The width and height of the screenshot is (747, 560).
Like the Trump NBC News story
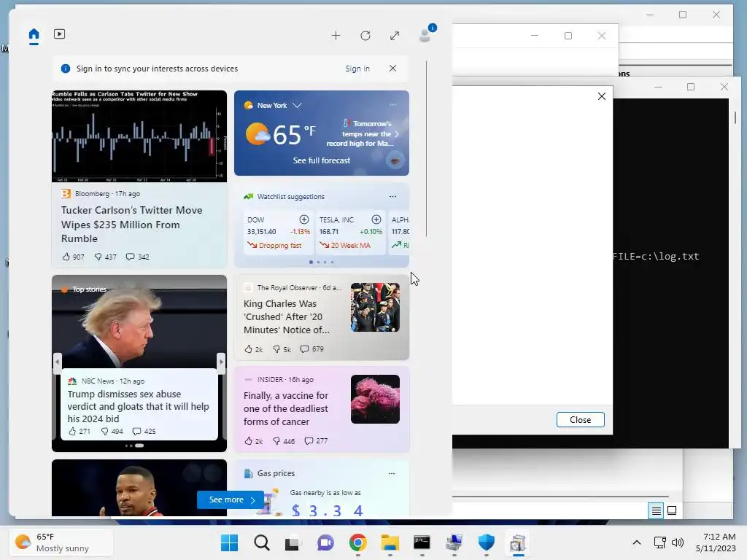click(79, 432)
